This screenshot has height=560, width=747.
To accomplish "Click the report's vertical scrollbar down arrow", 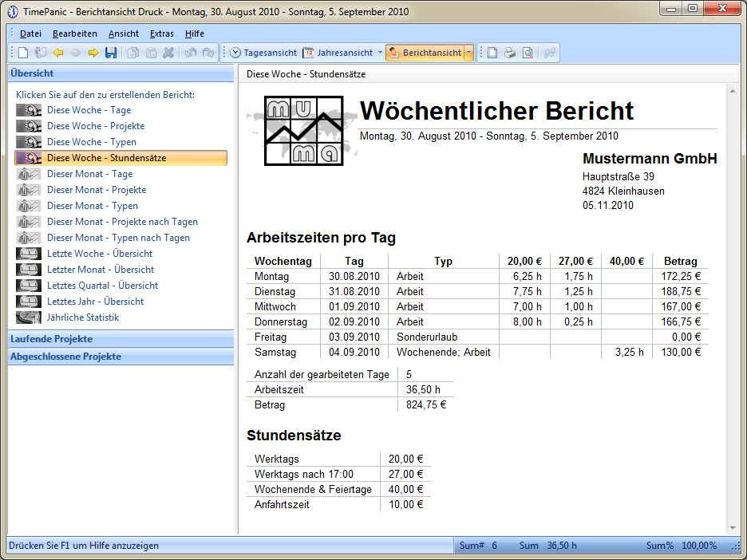I will pos(733,527).
